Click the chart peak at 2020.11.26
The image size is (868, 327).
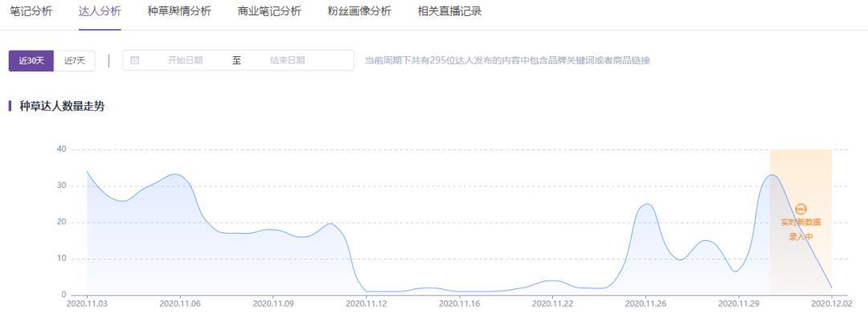646,203
